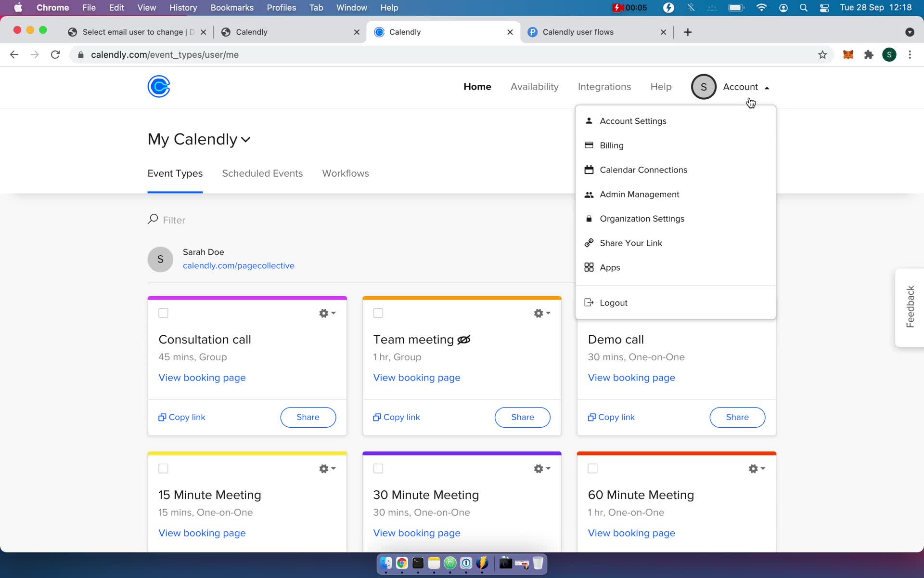
Task: Click the Calendar Connections calendar icon
Action: tap(589, 170)
